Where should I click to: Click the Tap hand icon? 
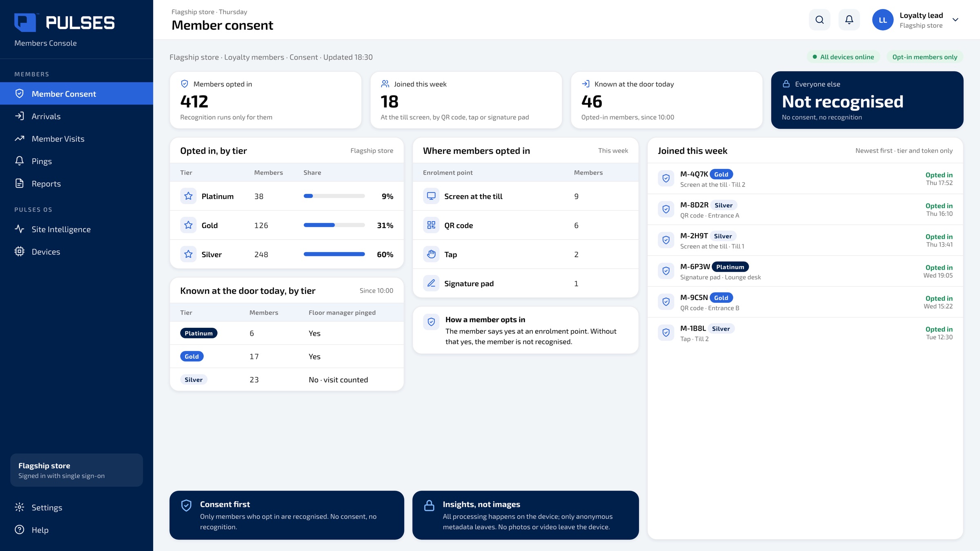431,254
